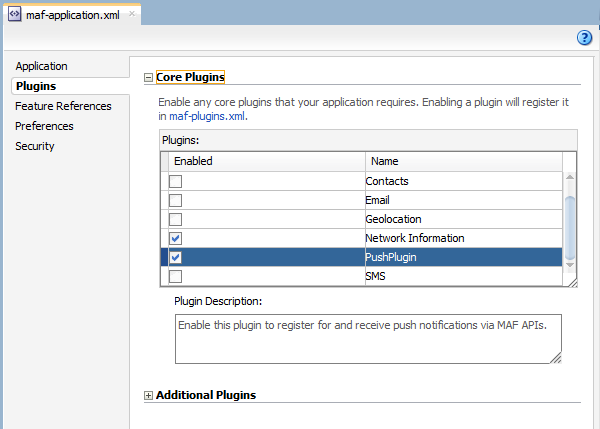Open the maf-plugins.xml link
The width and height of the screenshot is (600, 429).
click(x=207, y=116)
